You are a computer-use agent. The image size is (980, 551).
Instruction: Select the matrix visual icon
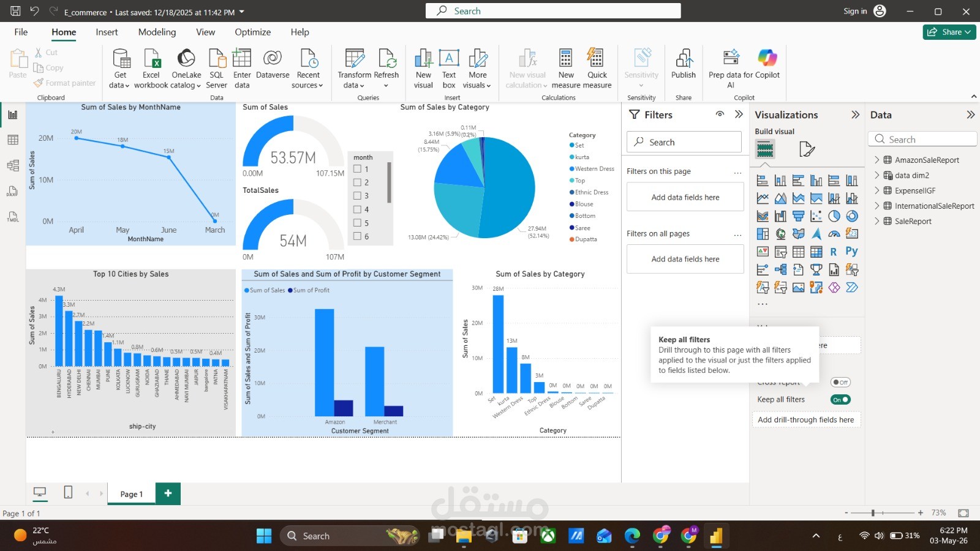pos(816,252)
